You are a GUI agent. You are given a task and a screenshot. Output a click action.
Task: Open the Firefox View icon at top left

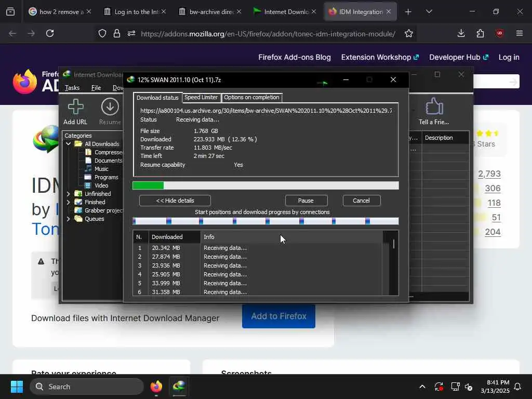pyautogui.click(x=10, y=11)
